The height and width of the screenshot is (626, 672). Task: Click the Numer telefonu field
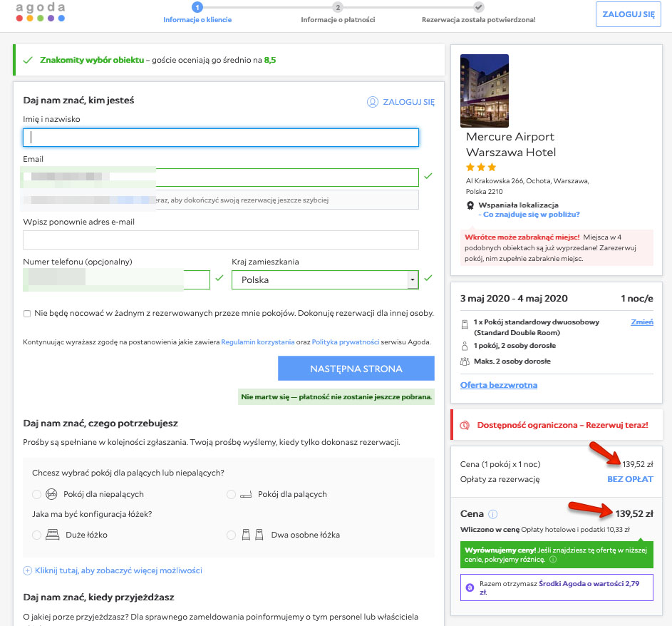117,280
